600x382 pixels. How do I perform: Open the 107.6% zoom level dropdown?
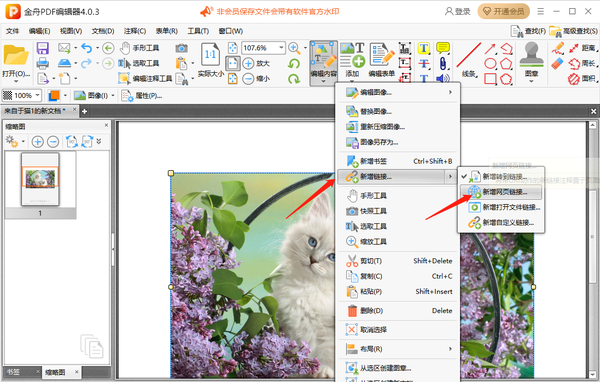tap(281, 48)
